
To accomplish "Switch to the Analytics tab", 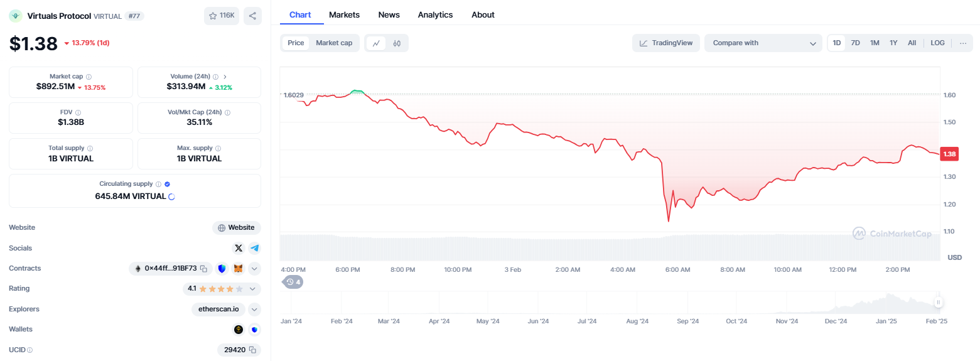I will [x=435, y=14].
